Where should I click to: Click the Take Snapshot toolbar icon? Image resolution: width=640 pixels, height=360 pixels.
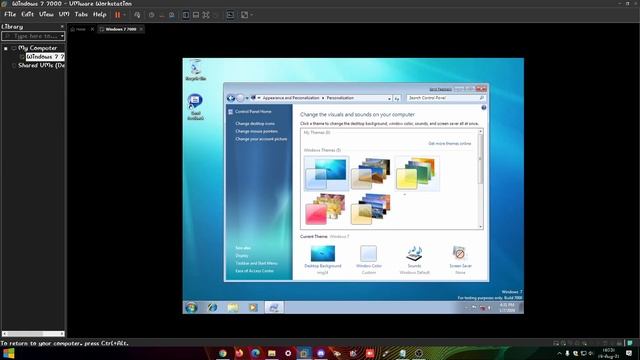pos(151,15)
